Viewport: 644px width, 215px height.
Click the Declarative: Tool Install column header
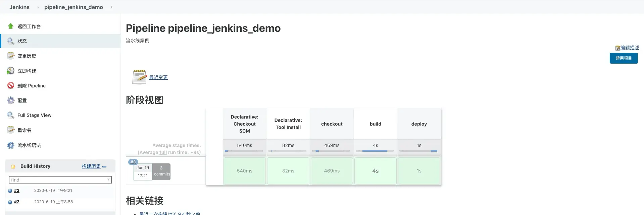pyautogui.click(x=288, y=124)
